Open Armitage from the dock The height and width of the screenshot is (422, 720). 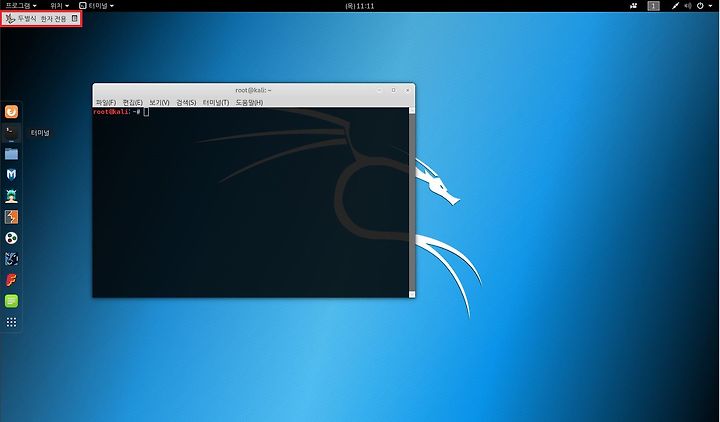point(11,196)
